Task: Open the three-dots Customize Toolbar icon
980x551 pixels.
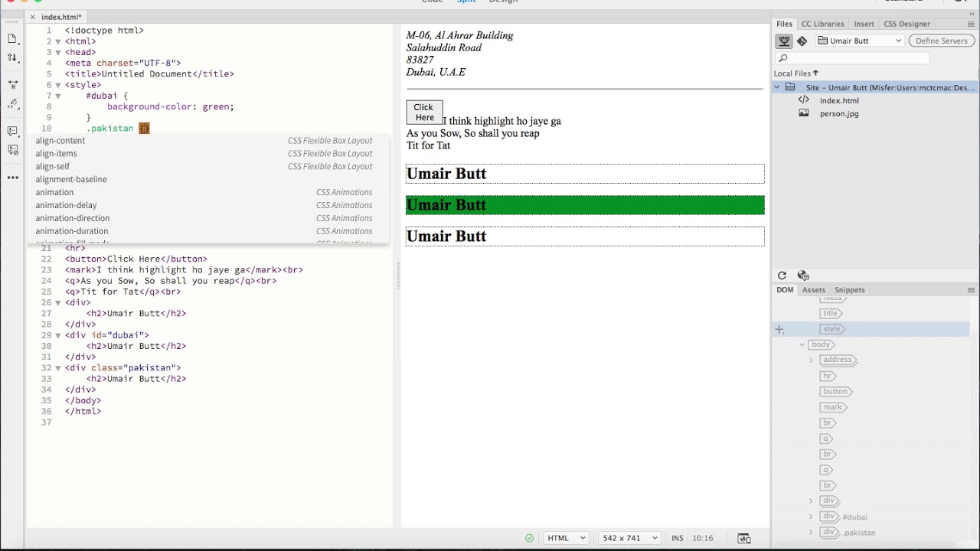Action: [x=12, y=178]
